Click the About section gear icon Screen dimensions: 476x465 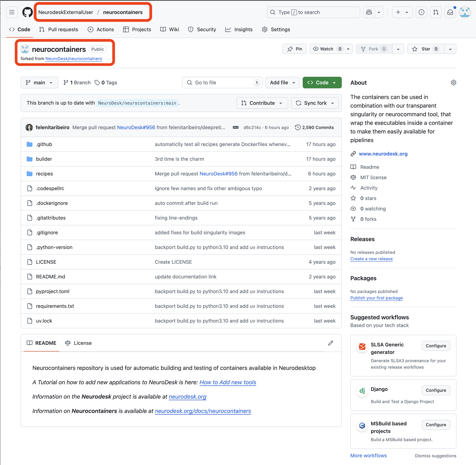pyautogui.click(x=453, y=83)
